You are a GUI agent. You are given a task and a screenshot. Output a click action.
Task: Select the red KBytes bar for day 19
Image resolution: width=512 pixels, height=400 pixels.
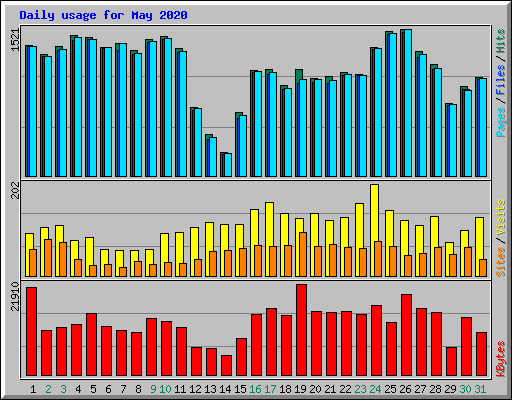[302, 330]
